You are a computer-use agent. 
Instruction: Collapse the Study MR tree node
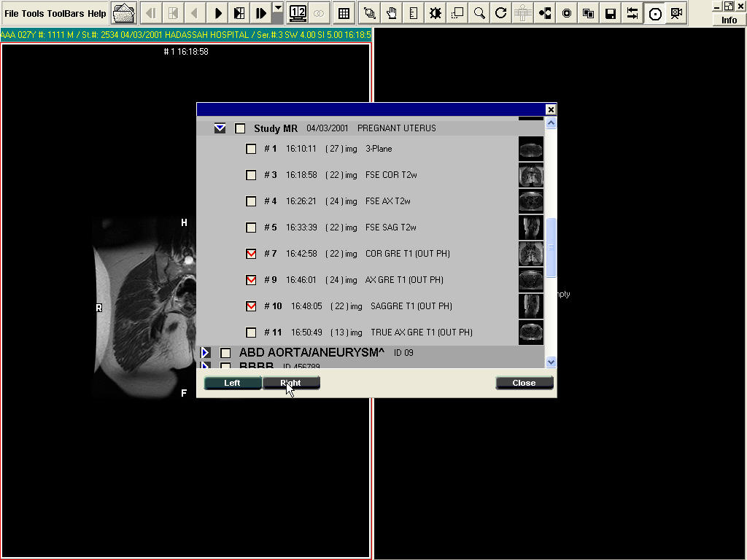[220, 128]
